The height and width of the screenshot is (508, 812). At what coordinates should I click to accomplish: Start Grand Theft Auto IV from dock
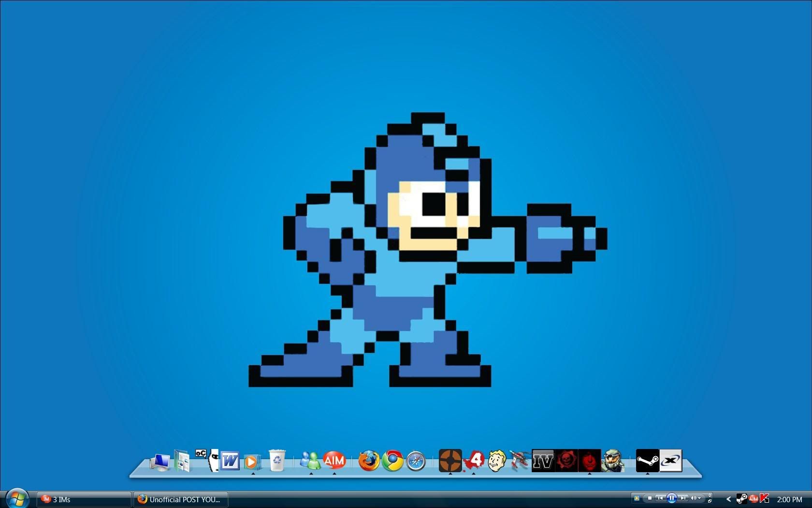click(x=543, y=461)
